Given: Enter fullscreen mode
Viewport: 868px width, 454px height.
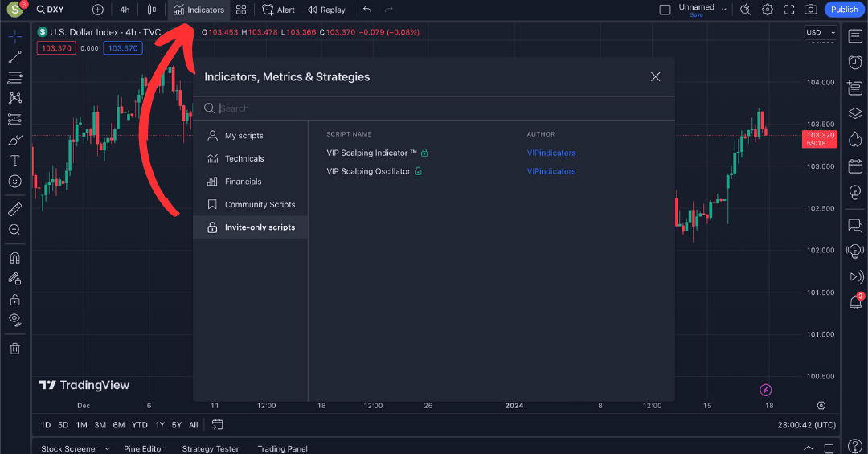Looking at the screenshot, I should pyautogui.click(x=789, y=10).
